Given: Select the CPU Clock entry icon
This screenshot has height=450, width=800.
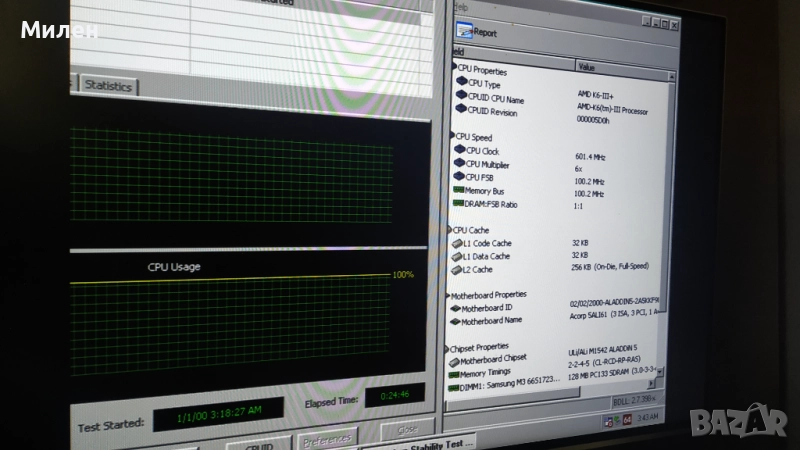Looking at the screenshot, I should pos(460,151).
